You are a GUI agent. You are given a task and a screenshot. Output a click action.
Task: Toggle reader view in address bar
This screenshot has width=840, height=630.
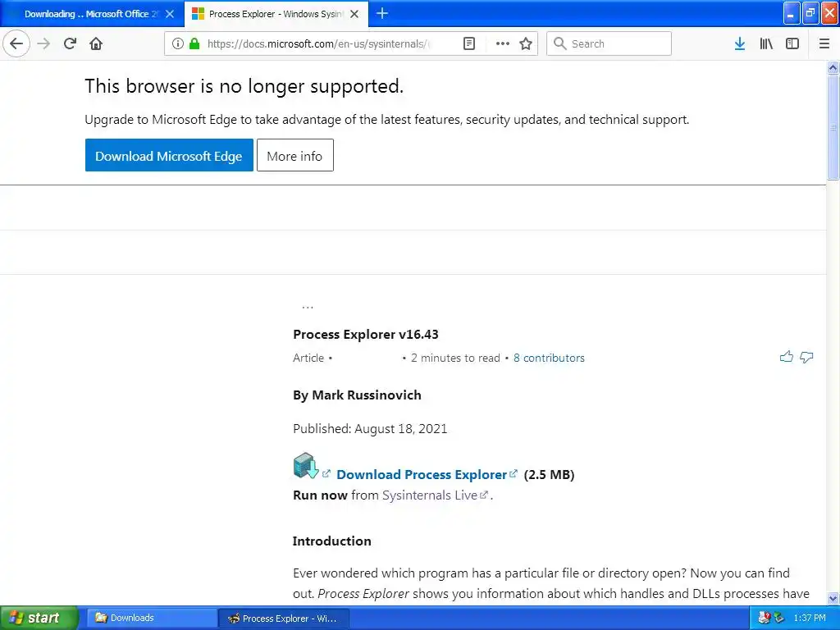[x=468, y=43]
